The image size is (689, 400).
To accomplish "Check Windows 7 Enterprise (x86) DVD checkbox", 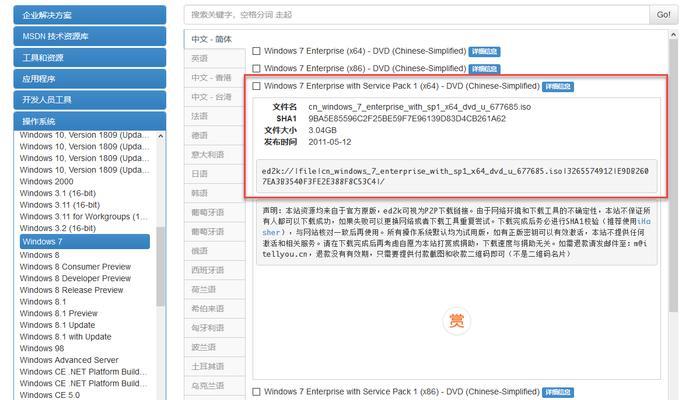I will coord(256,69).
